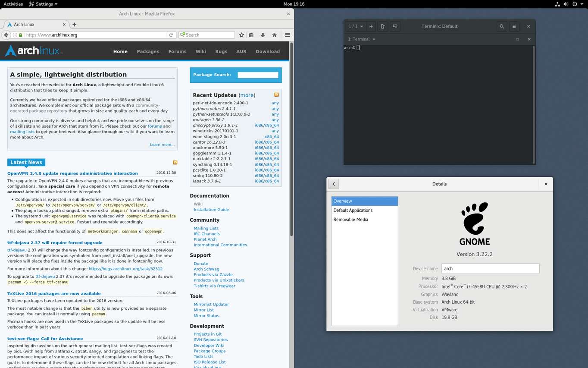Show Firefox bookmarks list icon
Viewport: 588px width, 368px height.
(x=251, y=35)
